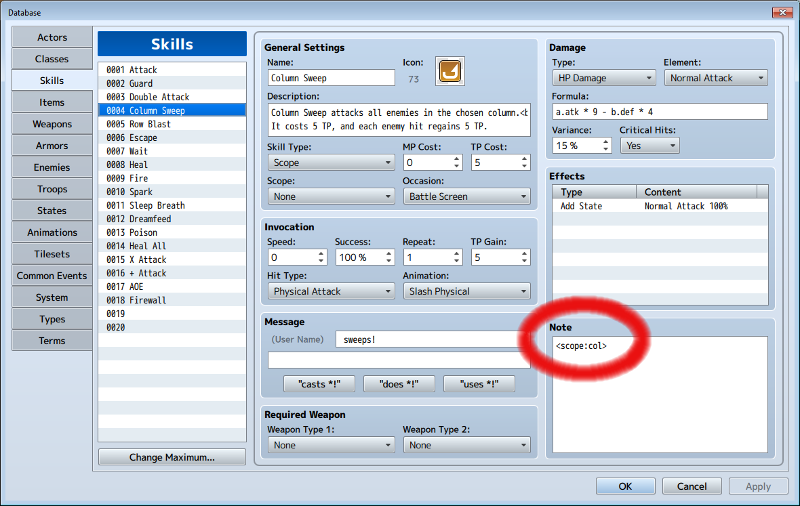Select the HP Damage type dropdown

(604, 78)
